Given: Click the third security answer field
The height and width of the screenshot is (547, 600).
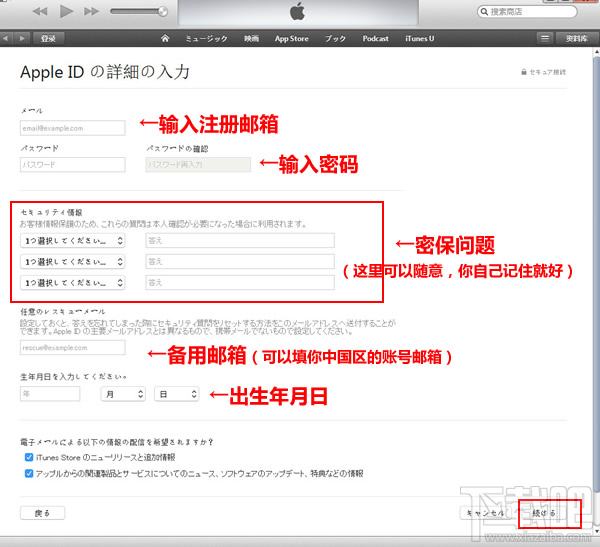Looking at the screenshot, I should [240, 283].
